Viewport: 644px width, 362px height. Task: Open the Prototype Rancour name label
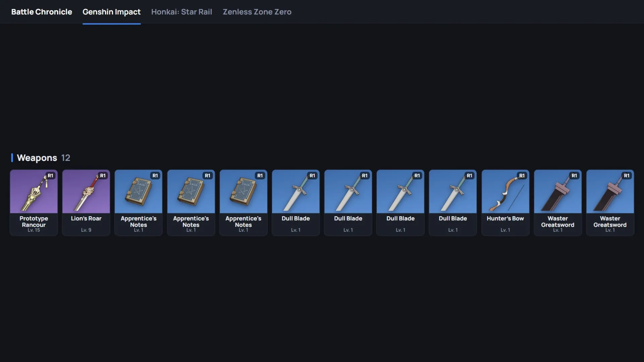[x=34, y=222]
